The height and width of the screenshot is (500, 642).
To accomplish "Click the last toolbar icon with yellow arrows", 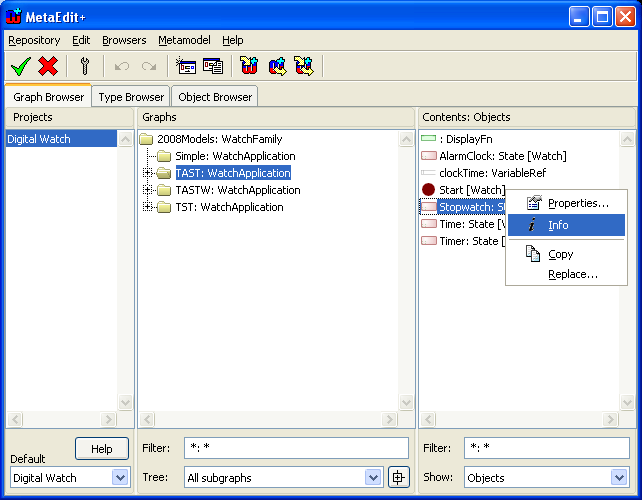I will point(304,66).
